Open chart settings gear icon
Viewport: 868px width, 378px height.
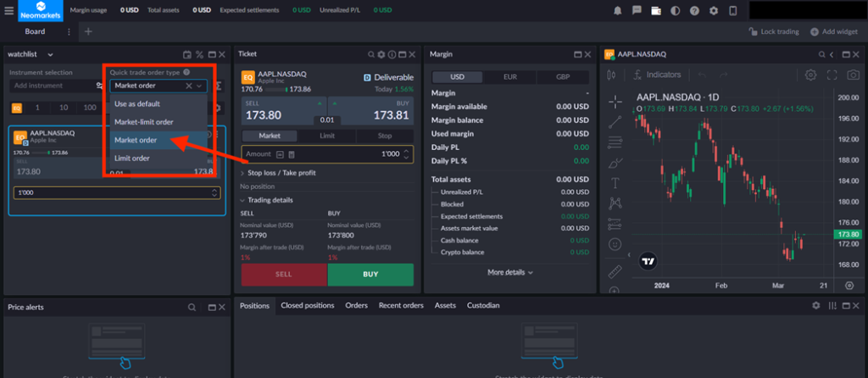pyautogui.click(x=811, y=75)
